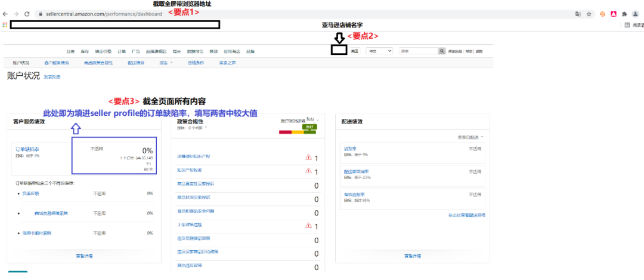Click the Seller Central search field
This screenshot has height=280, width=644.
pyautogui.click(x=418, y=51)
